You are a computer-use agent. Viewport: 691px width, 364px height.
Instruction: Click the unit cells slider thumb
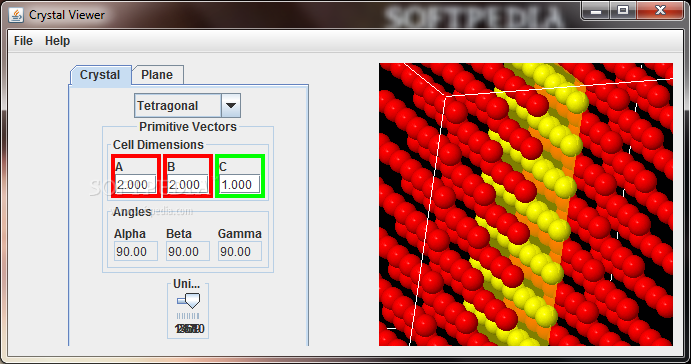(192, 301)
